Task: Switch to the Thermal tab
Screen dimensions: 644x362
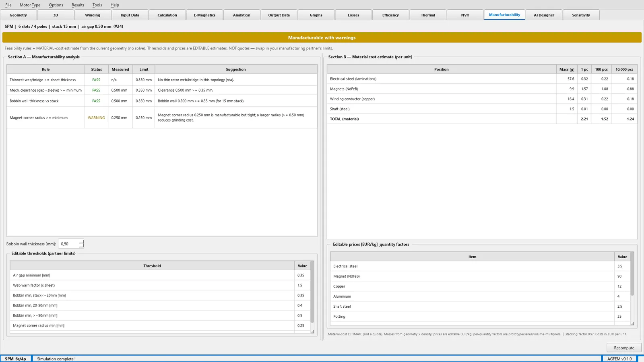Action: coord(428,15)
